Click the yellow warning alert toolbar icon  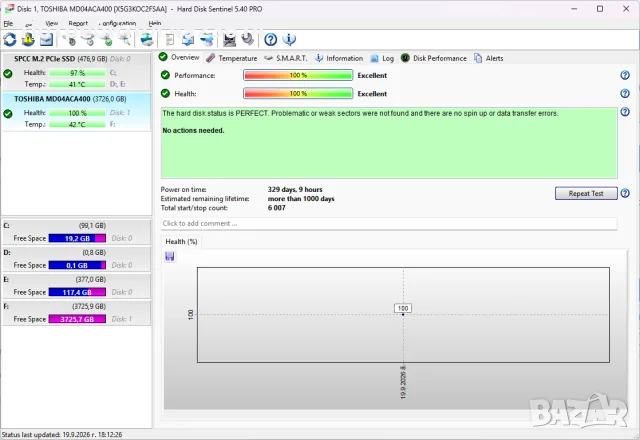pos(28,40)
